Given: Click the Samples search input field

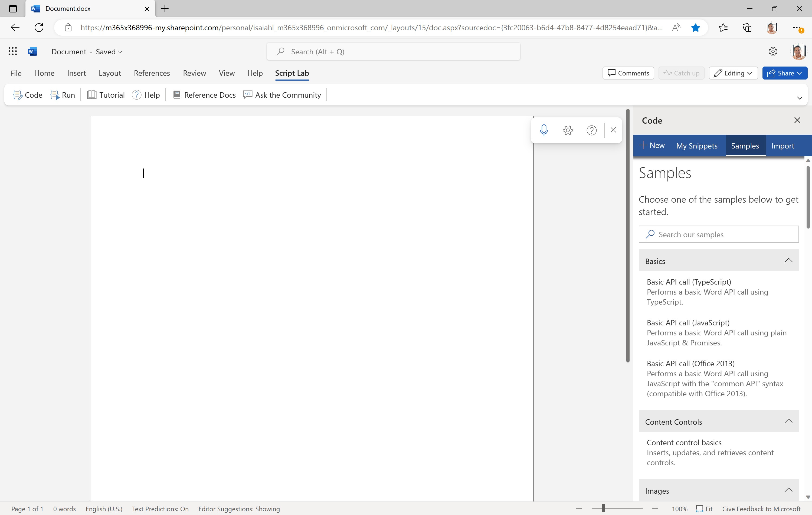Looking at the screenshot, I should pyautogui.click(x=719, y=234).
